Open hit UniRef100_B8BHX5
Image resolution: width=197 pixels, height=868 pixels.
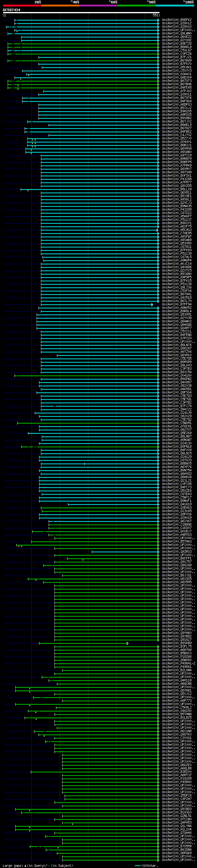(x=177, y=463)
